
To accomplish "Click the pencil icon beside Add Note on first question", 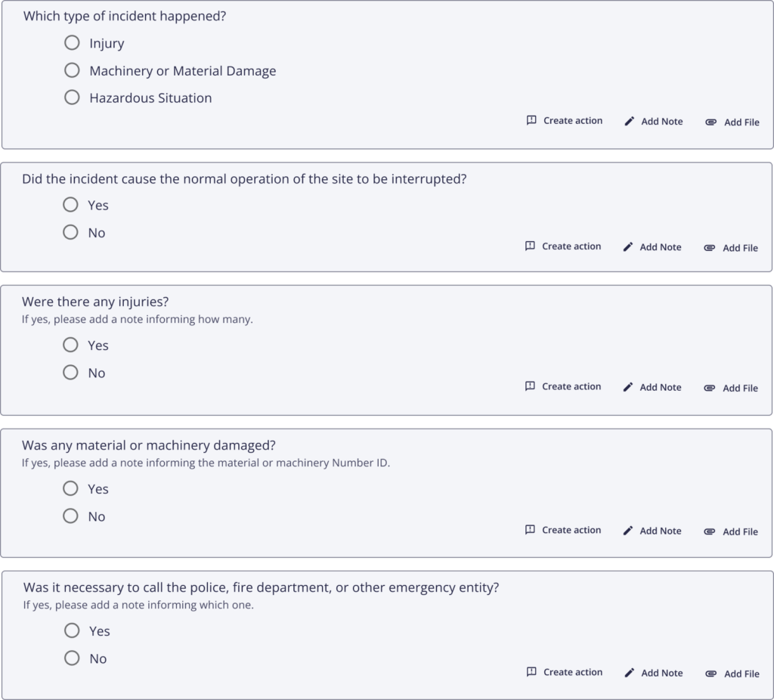I will (629, 121).
